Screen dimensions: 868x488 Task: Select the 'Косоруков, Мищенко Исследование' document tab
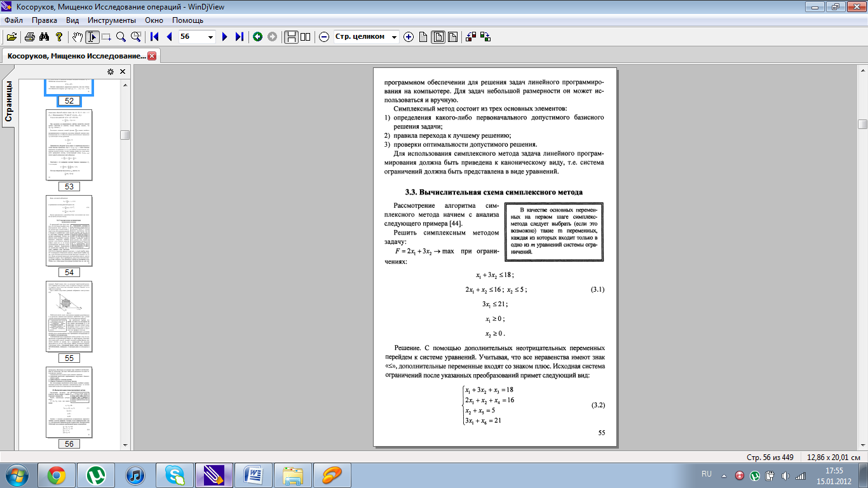(x=76, y=56)
